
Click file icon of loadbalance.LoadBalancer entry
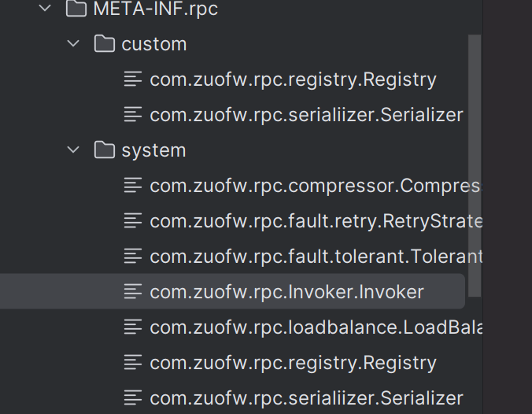[133, 327]
